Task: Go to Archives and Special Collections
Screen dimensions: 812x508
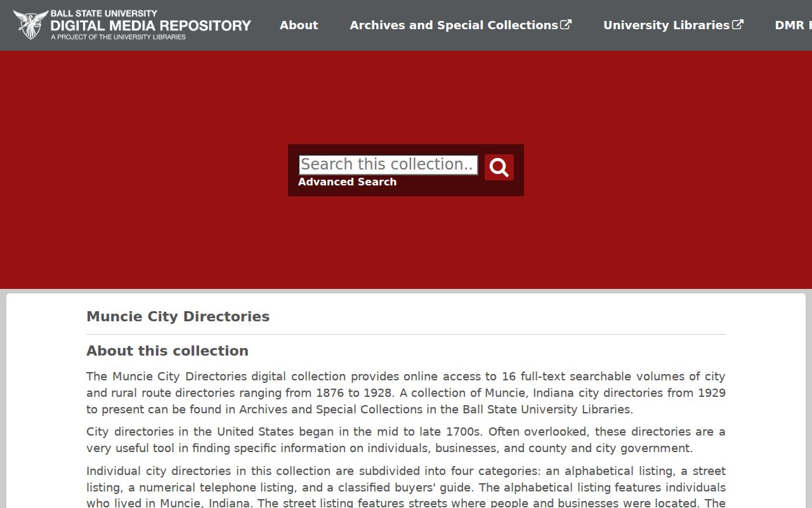Action: click(461, 25)
